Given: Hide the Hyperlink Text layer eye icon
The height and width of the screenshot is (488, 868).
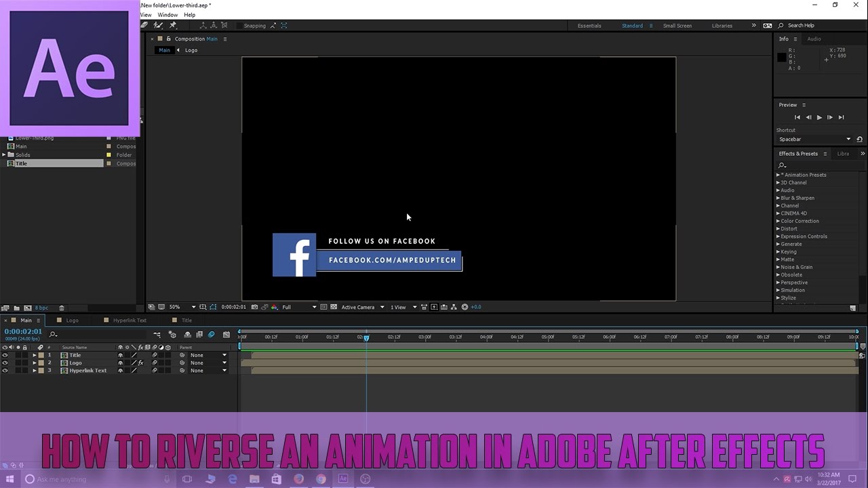Looking at the screenshot, I should [5, 371].
